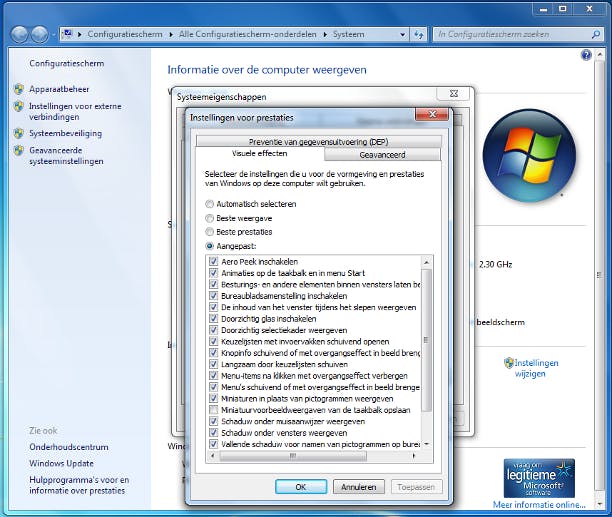Toggle Doorzichtig selectiekader weergeven checkbox
Screen dimensions: 612x517
click(213, 330)
